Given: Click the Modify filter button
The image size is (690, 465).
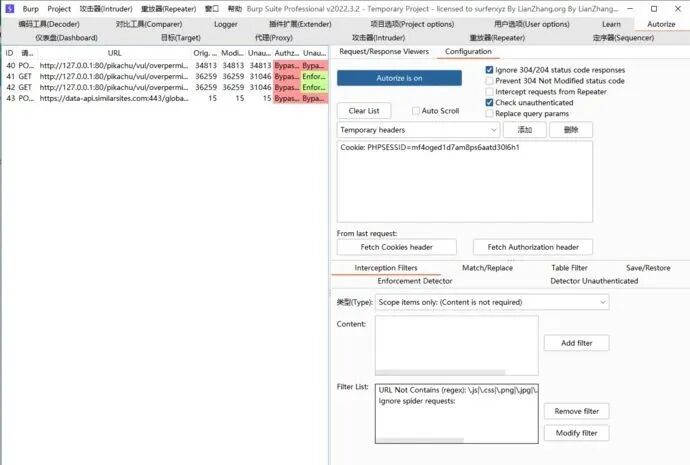Looking at the screenshot, I should coord(576,433).
